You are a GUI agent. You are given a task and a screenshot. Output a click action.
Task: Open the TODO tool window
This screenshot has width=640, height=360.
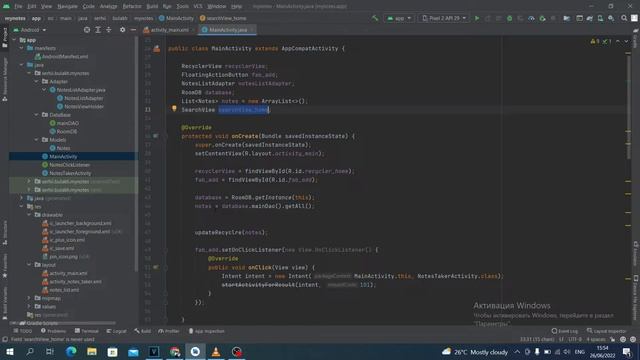click(x=22, y=331)
